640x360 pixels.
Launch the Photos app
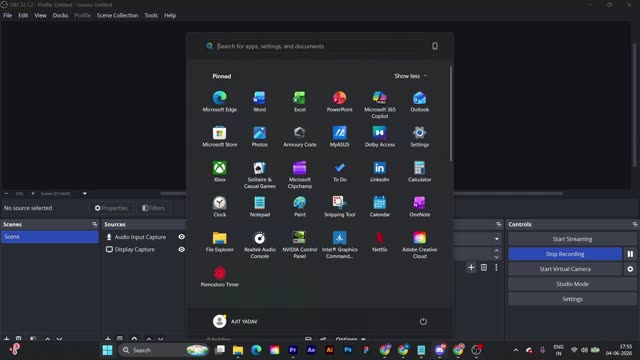tap(260, 136)
